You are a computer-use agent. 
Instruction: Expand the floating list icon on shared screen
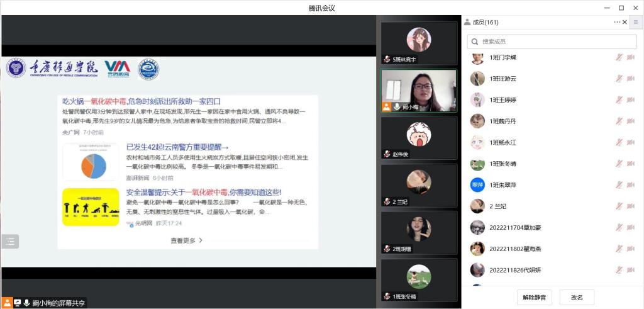pos(11,241)
